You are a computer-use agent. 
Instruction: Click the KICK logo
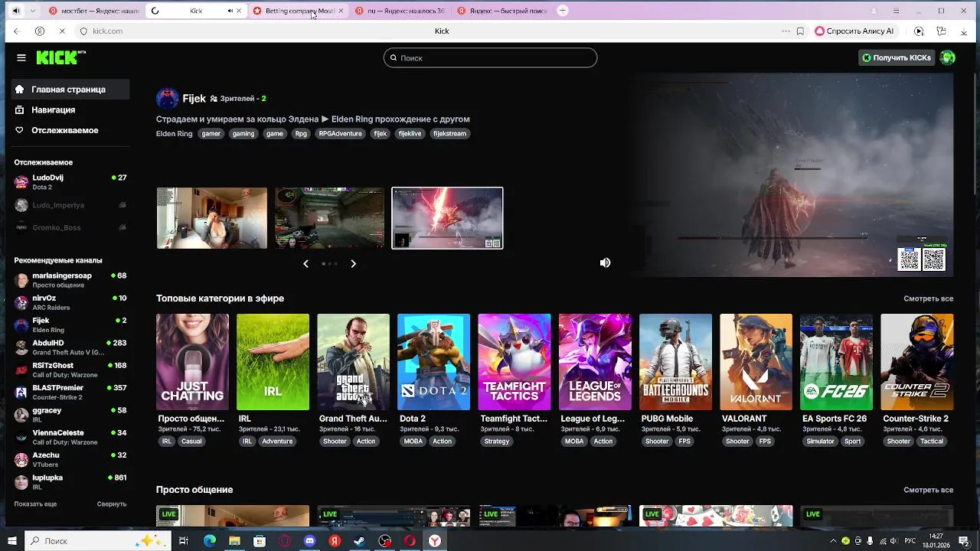pyautogui.click(x=61, y=57)
